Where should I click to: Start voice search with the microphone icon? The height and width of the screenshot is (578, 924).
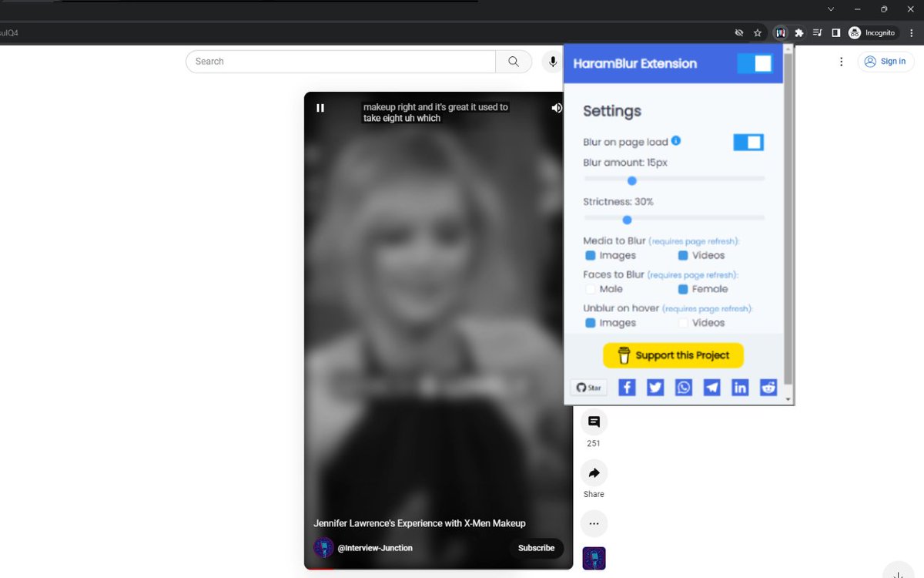(553, 62)
